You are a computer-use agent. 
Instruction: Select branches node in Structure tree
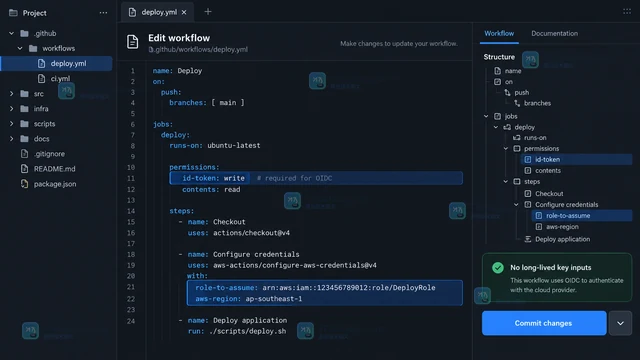(537, 103)
